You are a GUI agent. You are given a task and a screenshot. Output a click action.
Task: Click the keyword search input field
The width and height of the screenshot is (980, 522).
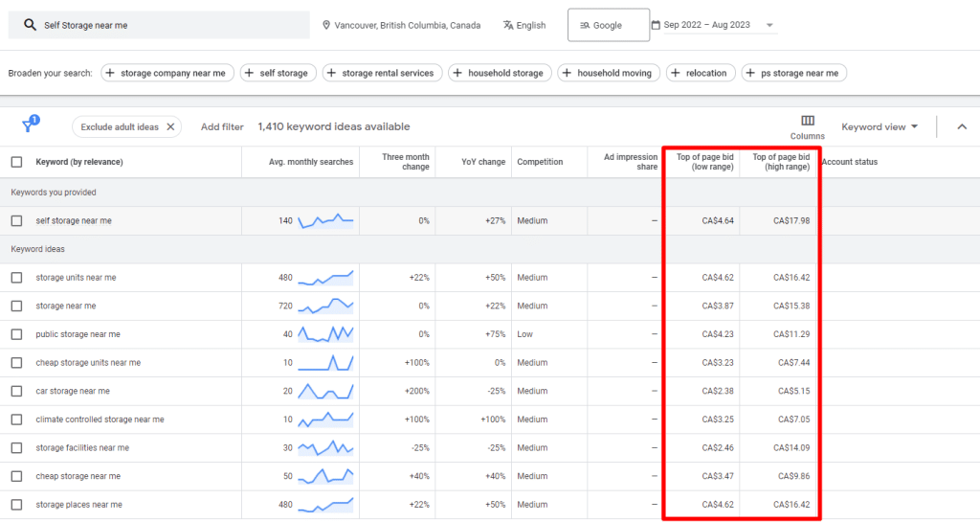pos(159,25)
